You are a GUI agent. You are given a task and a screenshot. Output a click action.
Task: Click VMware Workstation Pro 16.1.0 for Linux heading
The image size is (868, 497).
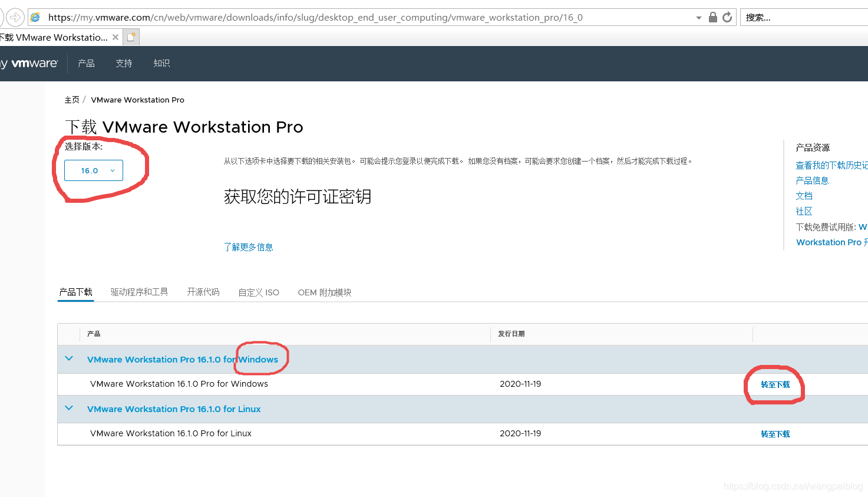[x=174, y=409]
